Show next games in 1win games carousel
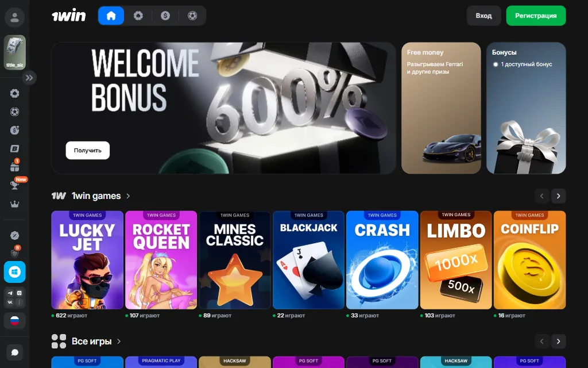 [x=558, y=195]
